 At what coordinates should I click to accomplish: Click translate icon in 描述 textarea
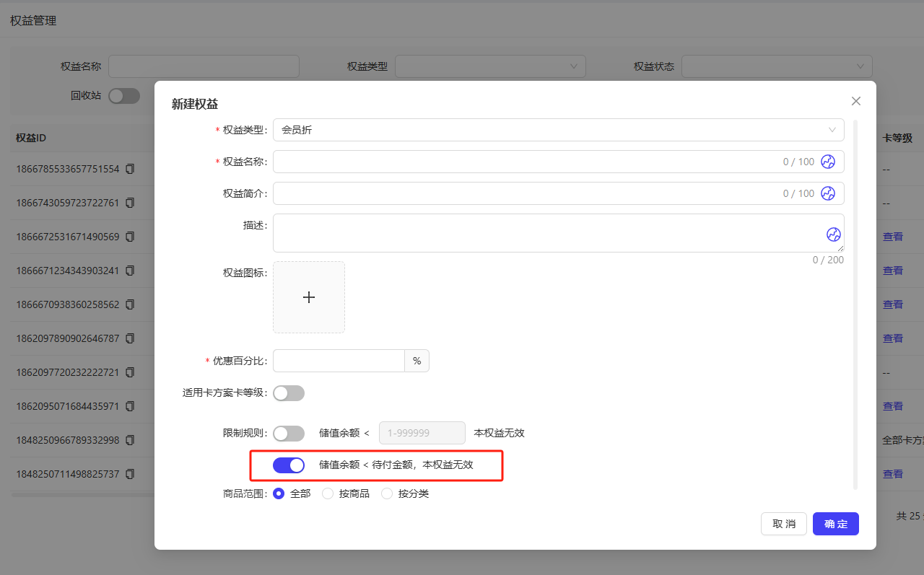(x=834, y=234)
